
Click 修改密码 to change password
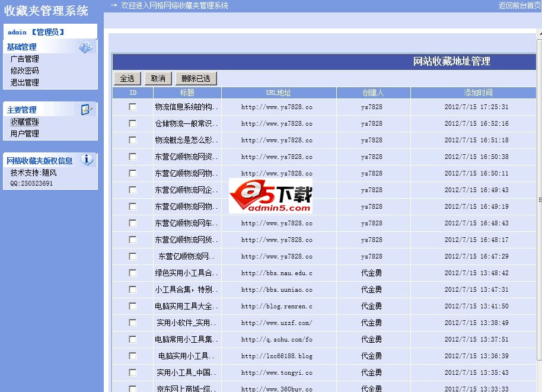click(x=24, y=71)
